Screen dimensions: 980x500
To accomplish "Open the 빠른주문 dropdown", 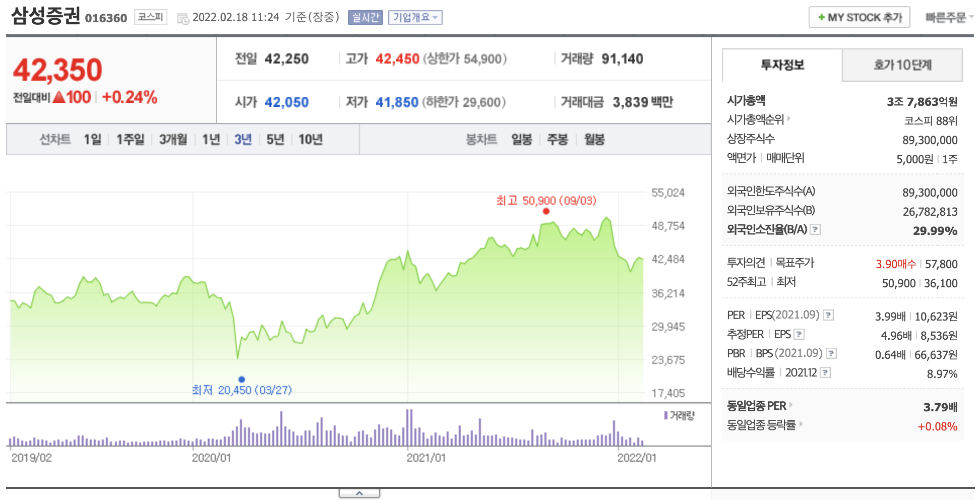I will pos(949,18).
